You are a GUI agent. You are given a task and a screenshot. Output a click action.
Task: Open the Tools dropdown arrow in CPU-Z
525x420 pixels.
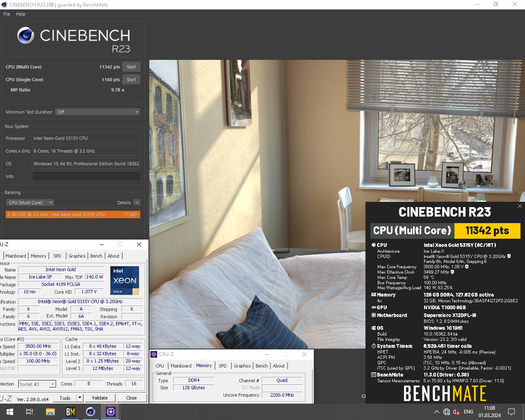(x=80, y=398)
